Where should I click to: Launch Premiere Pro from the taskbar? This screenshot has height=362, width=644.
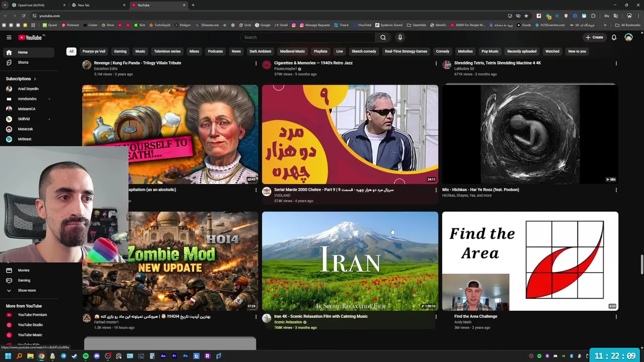174,356
